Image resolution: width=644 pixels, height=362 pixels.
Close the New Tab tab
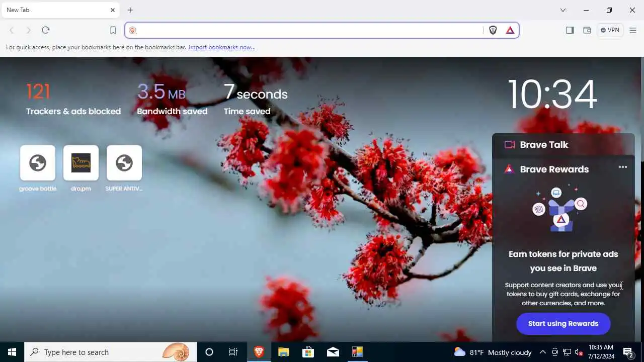click(113, 10)
